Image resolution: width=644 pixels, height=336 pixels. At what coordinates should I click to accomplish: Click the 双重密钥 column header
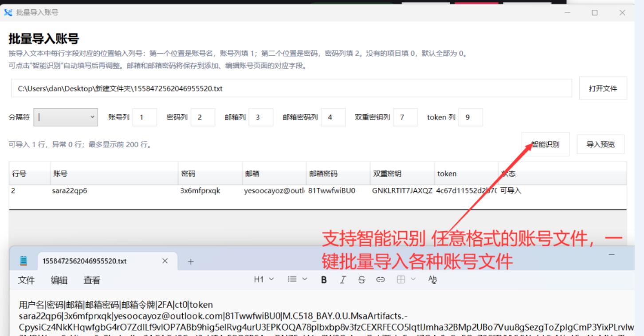pos(401,174)
